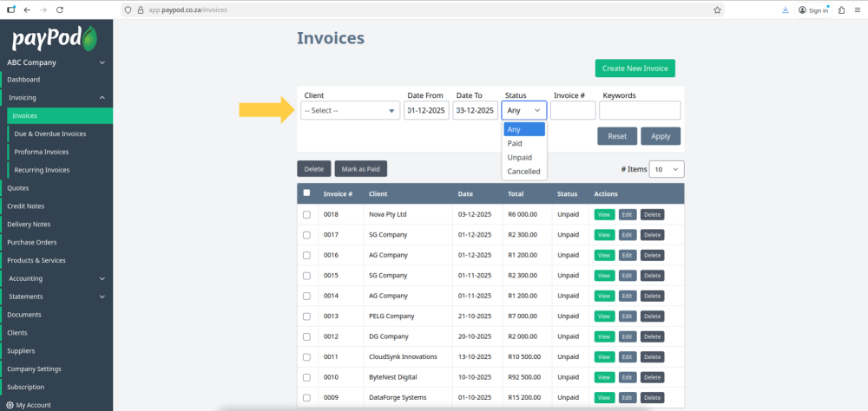
Task: Tick the checkbox for invoice 0018
Action: 306,215
